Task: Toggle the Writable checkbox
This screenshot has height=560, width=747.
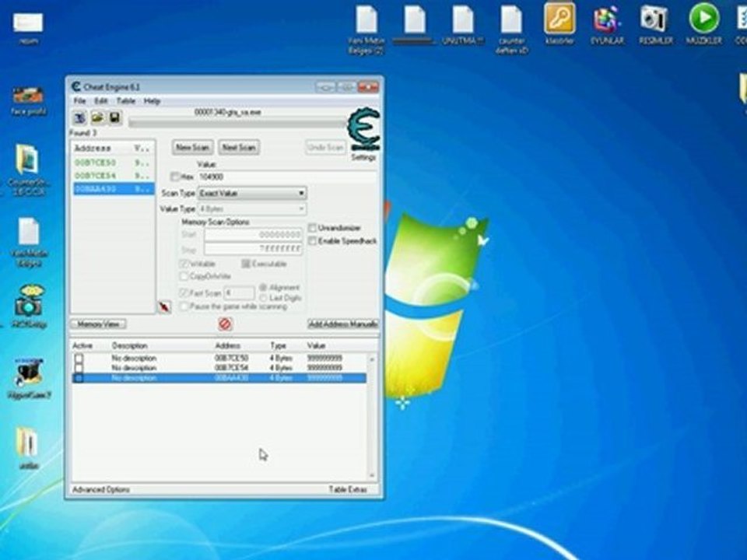Action: point(184,264)
